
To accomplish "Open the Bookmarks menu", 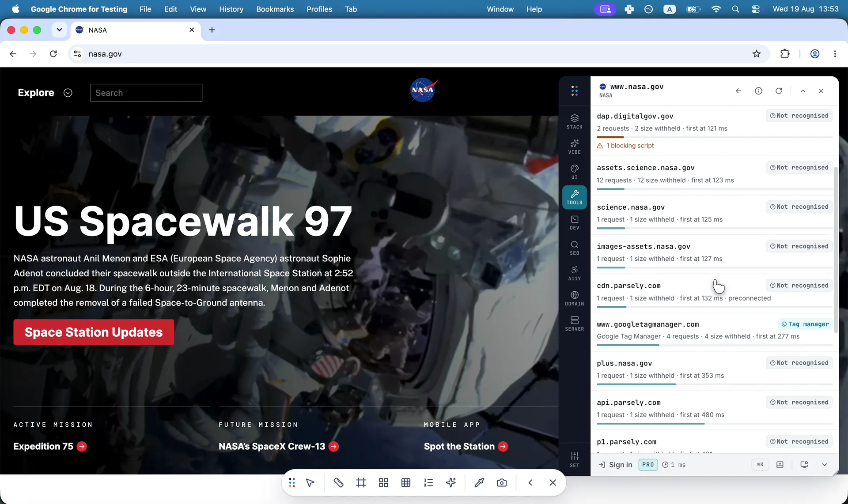I will (275, 9).
